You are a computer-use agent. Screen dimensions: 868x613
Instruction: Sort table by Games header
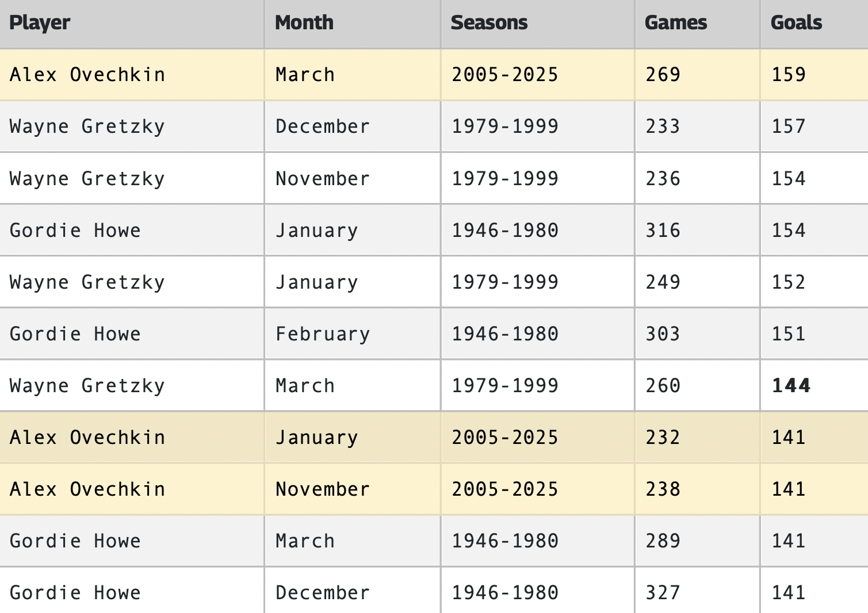(x=676, y=23)
